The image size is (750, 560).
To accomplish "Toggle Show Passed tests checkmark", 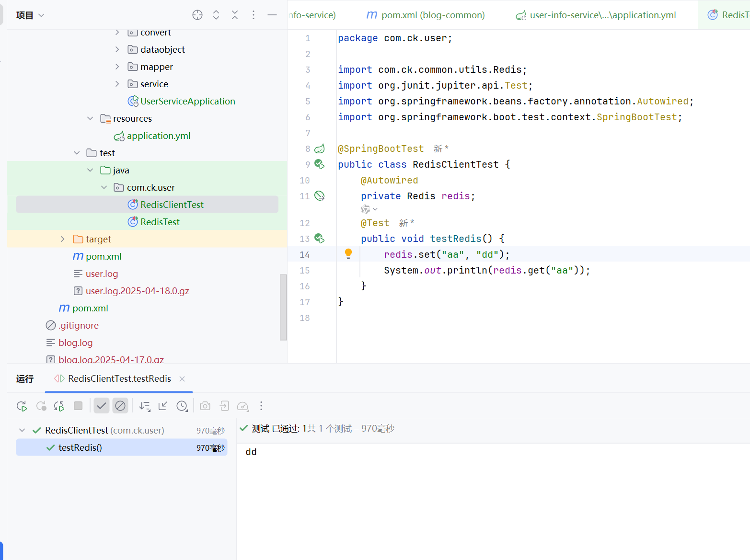I will pyautogui.click(x=102, y=406).
